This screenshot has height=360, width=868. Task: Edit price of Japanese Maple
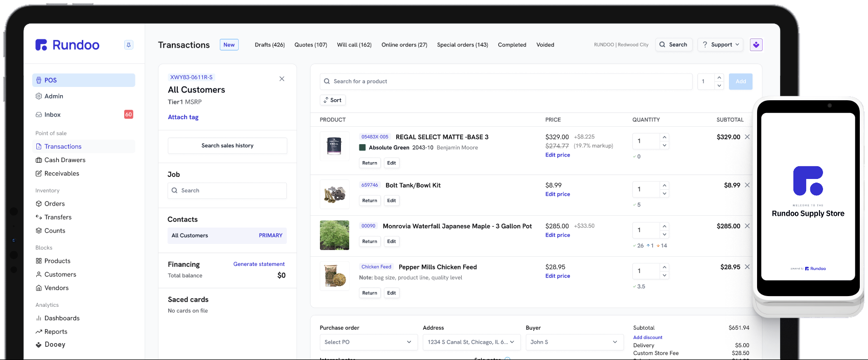click(558, 235)
